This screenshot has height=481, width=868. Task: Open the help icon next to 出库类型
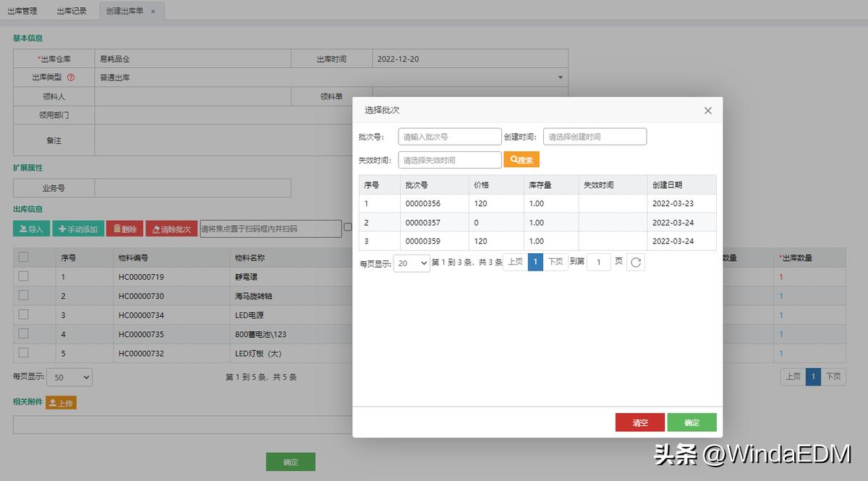(70, 77)
